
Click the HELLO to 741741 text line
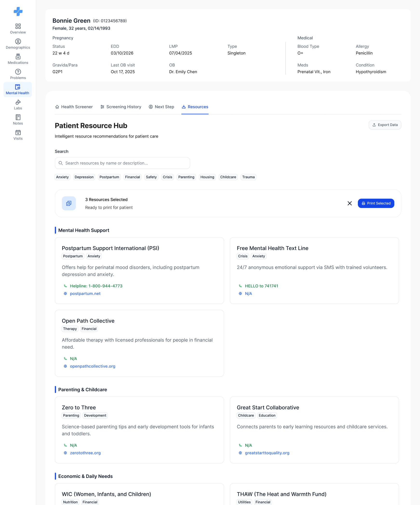[262, 286]
